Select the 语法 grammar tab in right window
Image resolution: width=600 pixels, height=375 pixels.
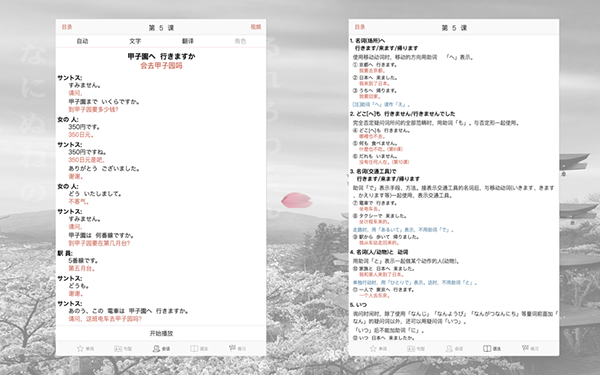[x=492, y=349]
